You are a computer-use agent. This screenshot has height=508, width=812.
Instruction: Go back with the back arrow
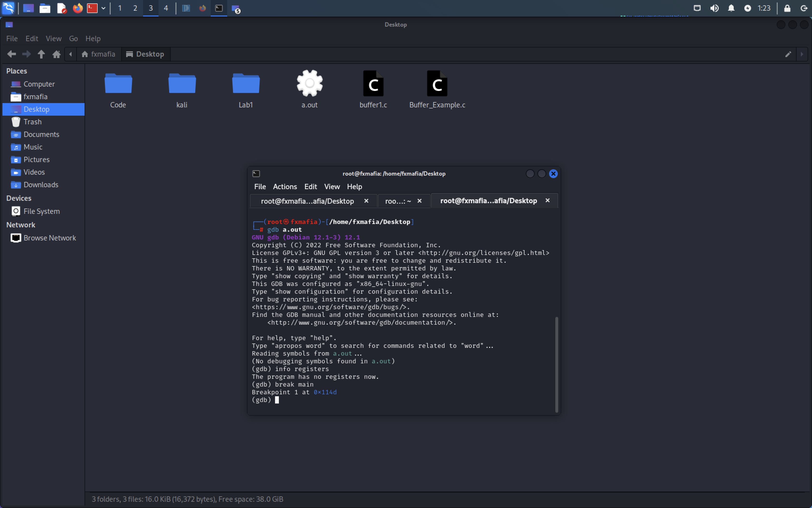[11, 54]
